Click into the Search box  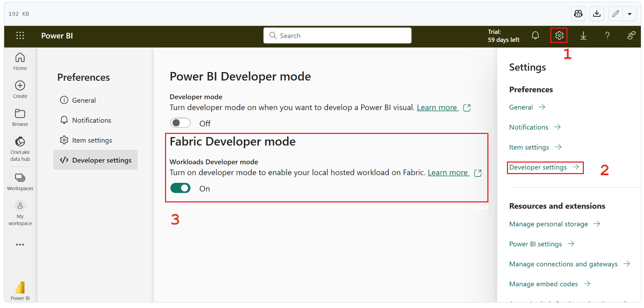[337, 35]
